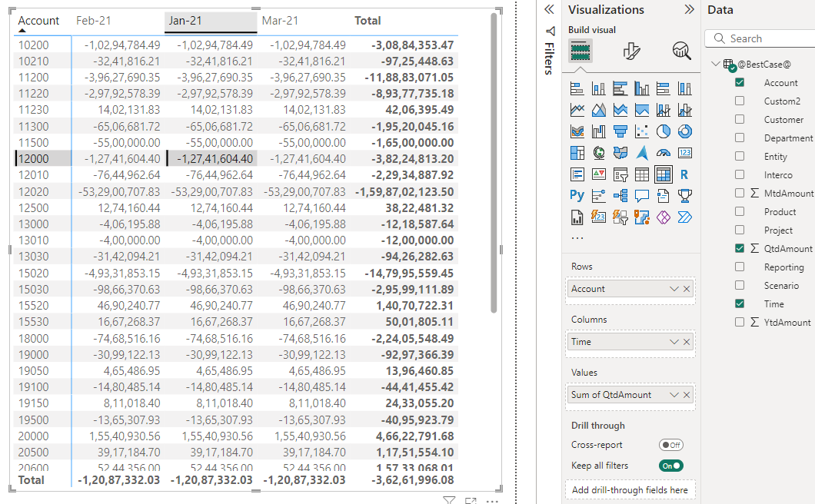The image size is (815, 504).
Task: Expand the Filters pane with chevrons
Action: pos(549,10)
